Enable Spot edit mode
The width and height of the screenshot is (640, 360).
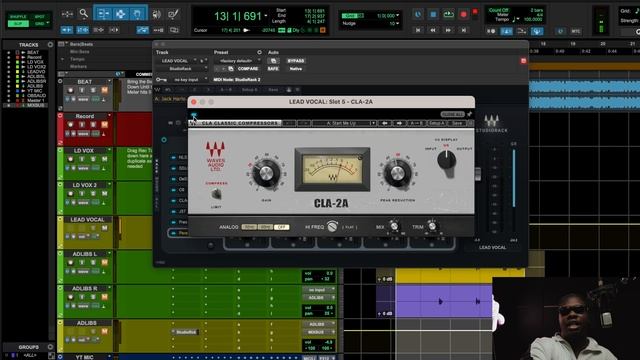(40, 17)
